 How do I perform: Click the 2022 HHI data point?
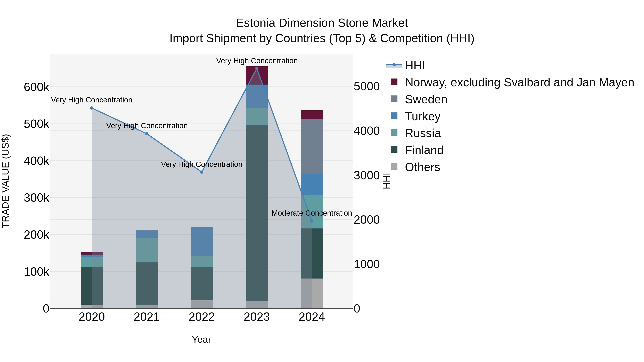pyautogui.click(x=202, y=172)
